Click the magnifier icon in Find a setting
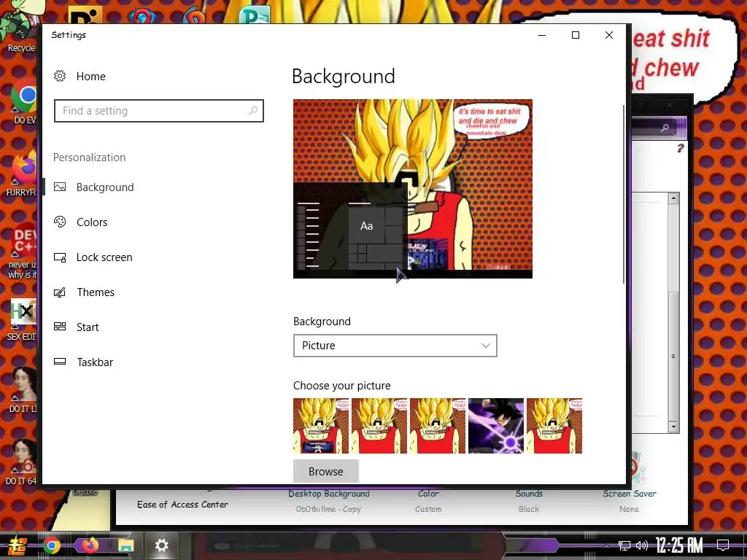 coord(253,111)
